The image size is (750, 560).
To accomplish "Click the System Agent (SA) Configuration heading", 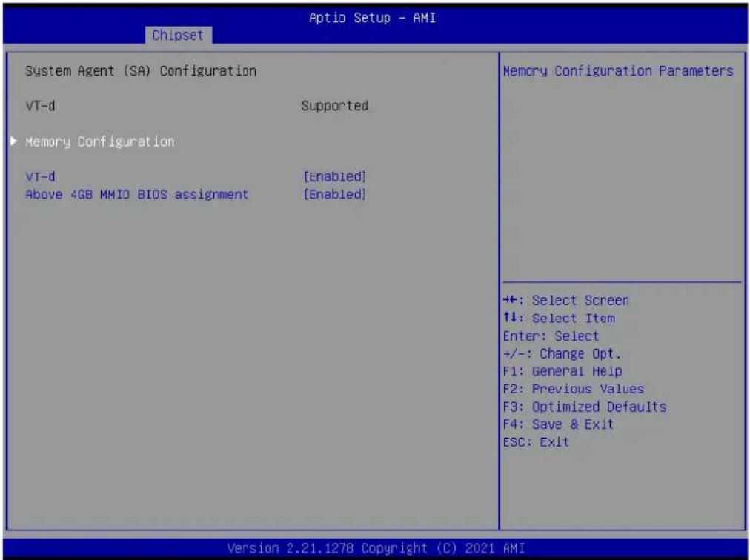I will [141, 71].
